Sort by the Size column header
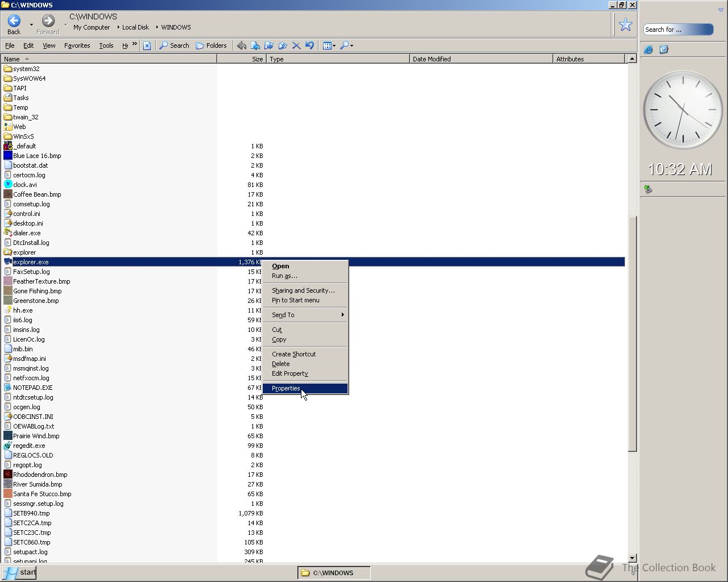This screenshot has width=728, height=582. [x=242, y=59]
